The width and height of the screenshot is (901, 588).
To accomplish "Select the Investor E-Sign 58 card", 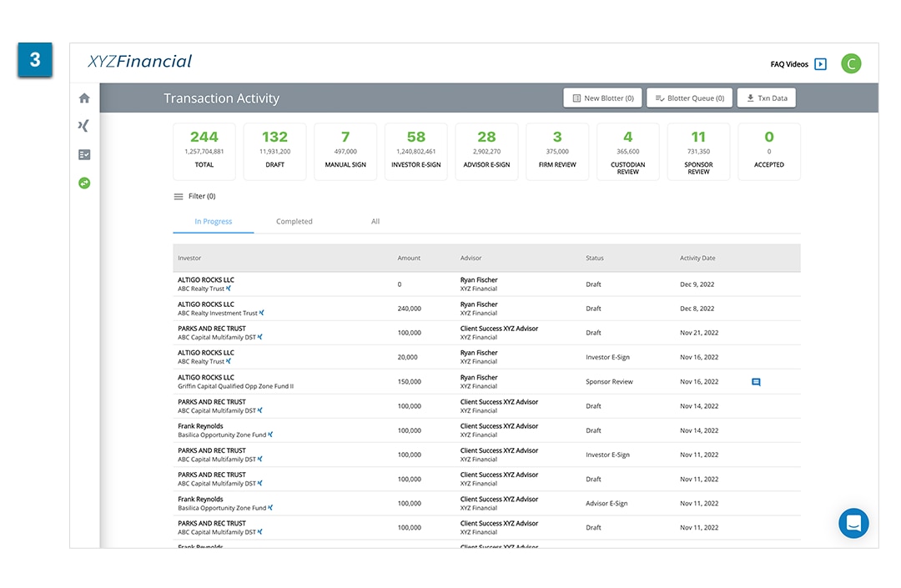I will [x=415, y=151].
